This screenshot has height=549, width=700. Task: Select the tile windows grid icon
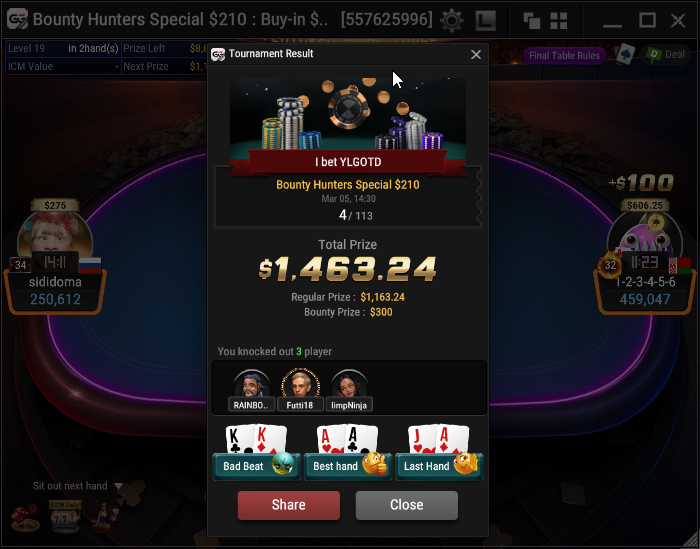pyautogui.click(x=558, y=21)
